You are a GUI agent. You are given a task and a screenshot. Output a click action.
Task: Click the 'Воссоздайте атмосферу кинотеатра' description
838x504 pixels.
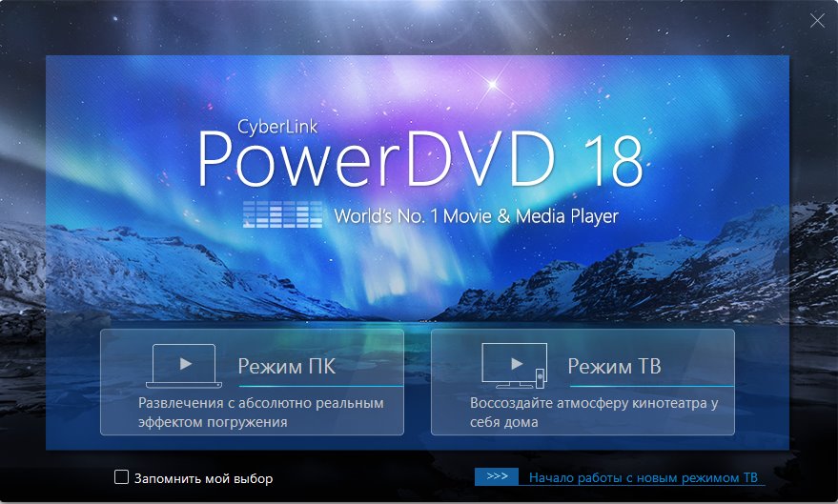pos(593,412)
